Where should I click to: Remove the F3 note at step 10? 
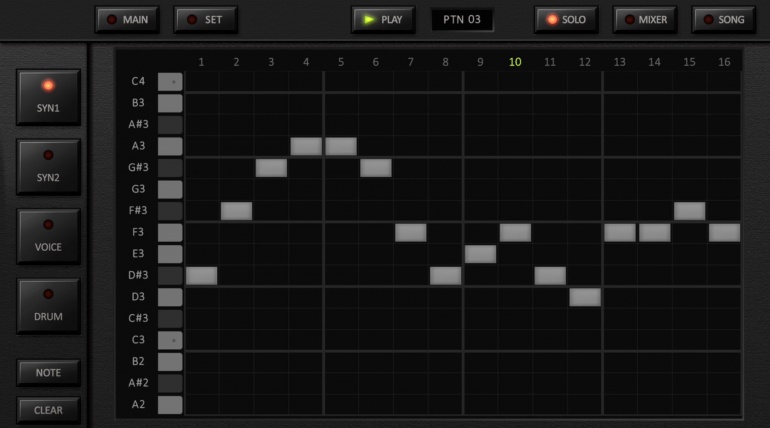click(515, 233)
